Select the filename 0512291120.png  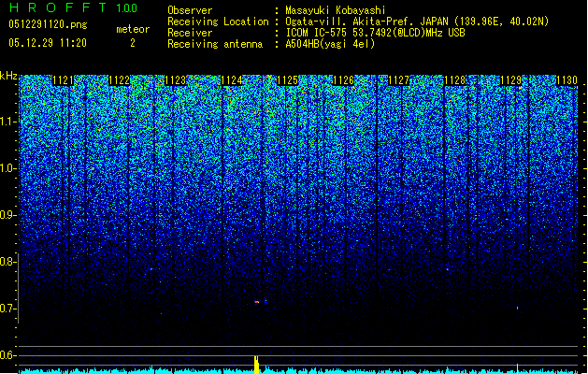point(48,24)
